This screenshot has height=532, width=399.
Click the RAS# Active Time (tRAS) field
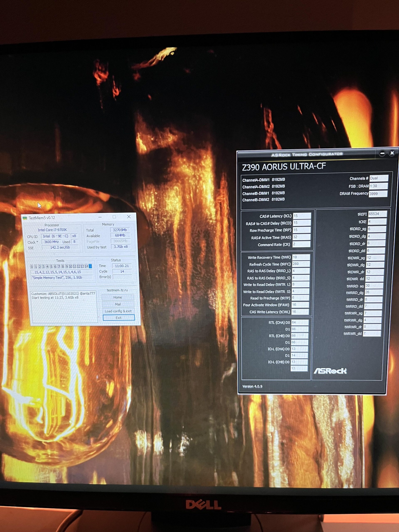pos(301,237)
